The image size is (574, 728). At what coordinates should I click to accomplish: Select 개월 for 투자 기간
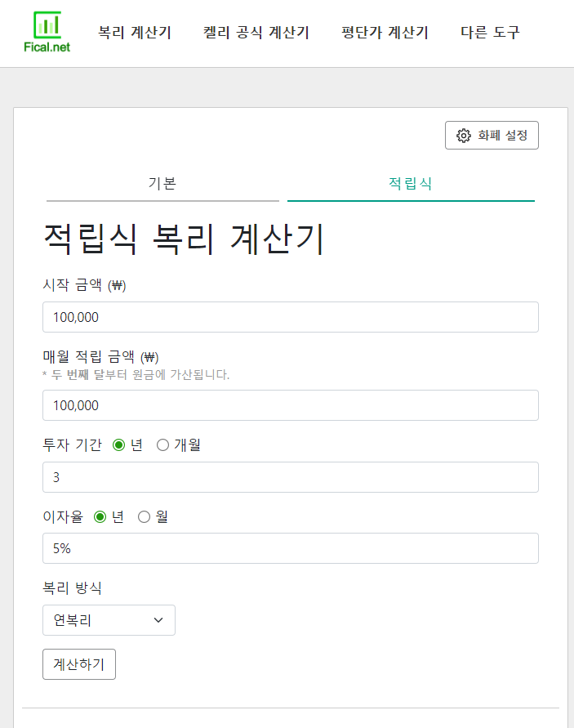[x=162, y=445]
